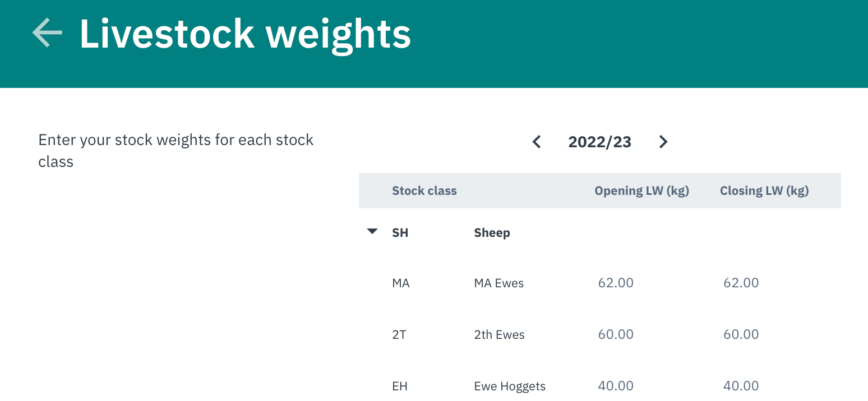Click the Stock class column header
This screenshot has height=401, width=868.
pyautogui.click(x=424, y=190)
